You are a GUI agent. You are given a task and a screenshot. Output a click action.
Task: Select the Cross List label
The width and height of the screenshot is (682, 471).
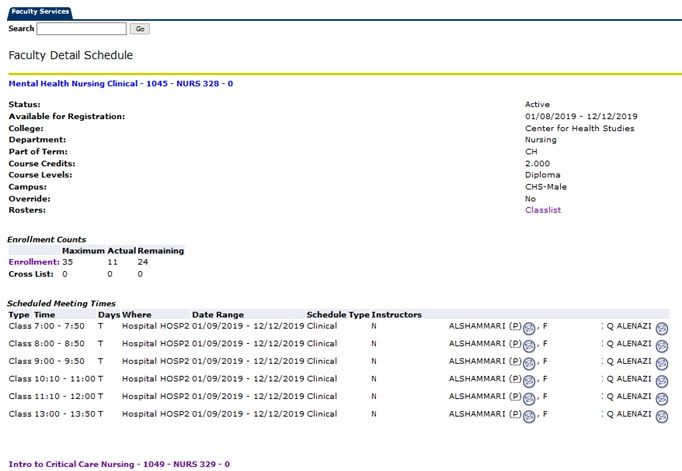31,274
